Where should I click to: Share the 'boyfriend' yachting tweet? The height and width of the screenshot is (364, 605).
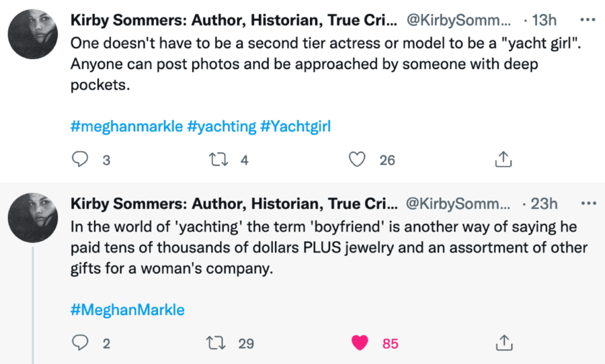click(x=503, y=343)
